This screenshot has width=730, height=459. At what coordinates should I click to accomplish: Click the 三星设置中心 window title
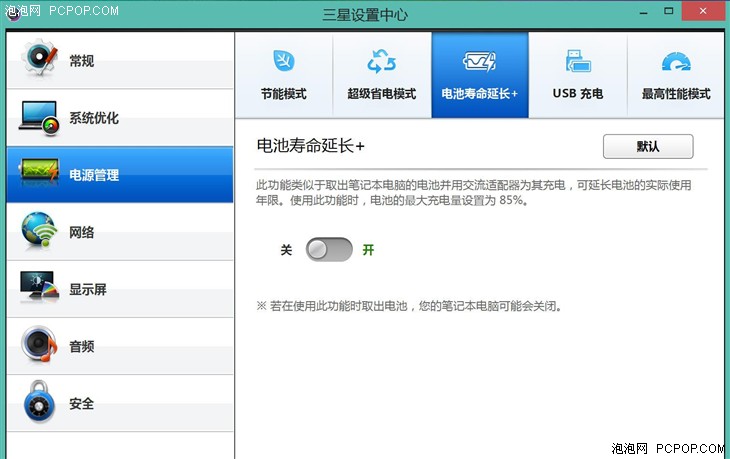pos(365,15)
